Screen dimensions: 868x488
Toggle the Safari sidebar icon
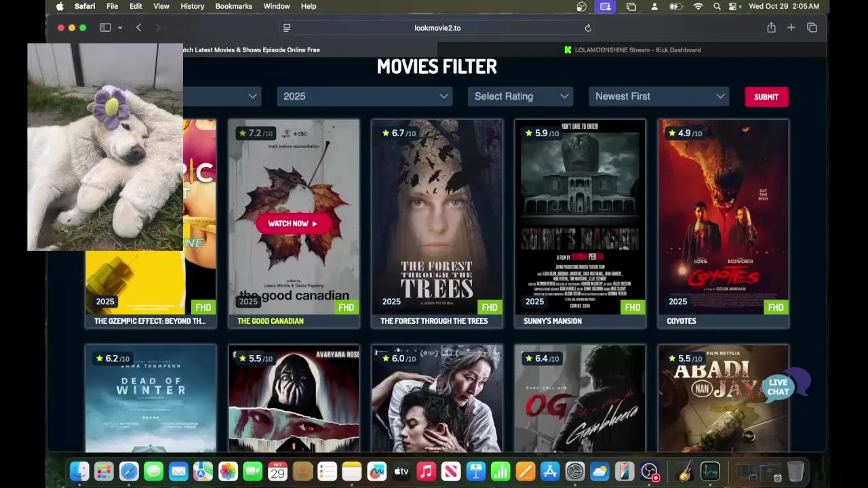105,28
